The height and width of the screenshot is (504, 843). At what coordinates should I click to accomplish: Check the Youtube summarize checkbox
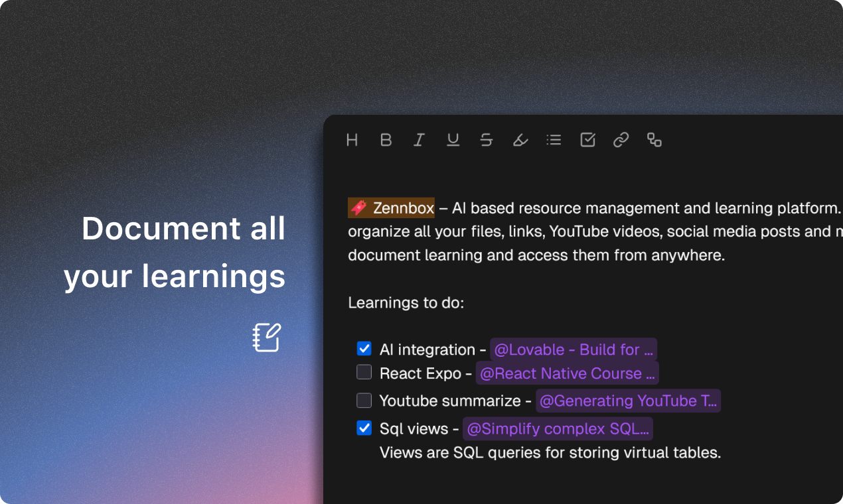click(x=364, y=401)
